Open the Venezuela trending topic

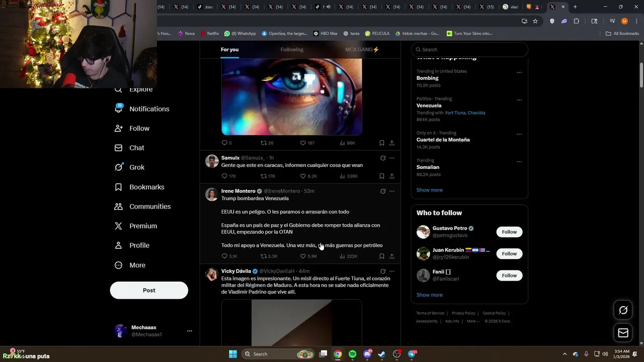(429, 106)
